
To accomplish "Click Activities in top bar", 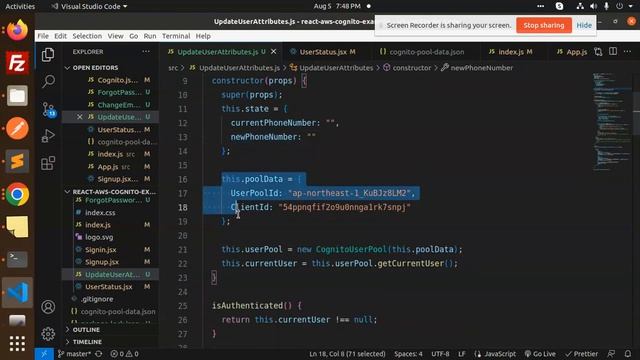I will click(20, 6).
